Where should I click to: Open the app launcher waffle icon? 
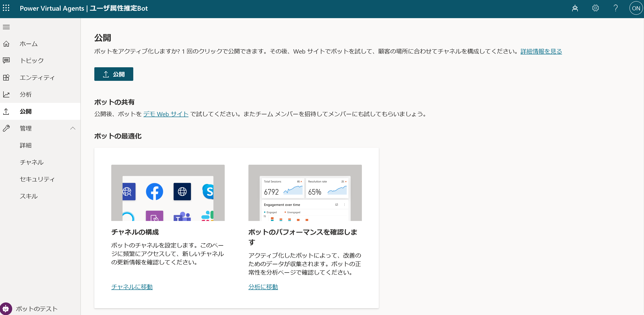click(x=6, y=8)
